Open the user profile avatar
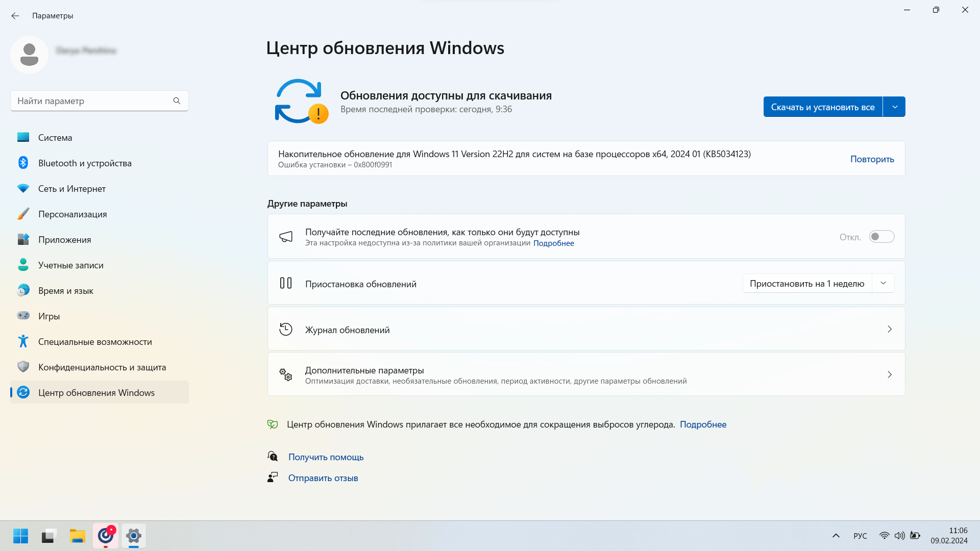980x551 pixels. [x=29, y=55]
